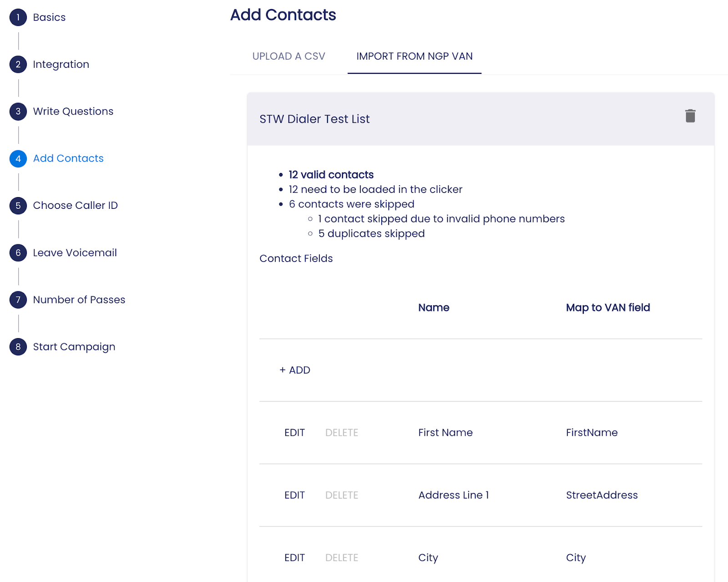The image size is (728, 582).
Task: Open step 3 Write Questions circle
Action: tap(18, 111)
